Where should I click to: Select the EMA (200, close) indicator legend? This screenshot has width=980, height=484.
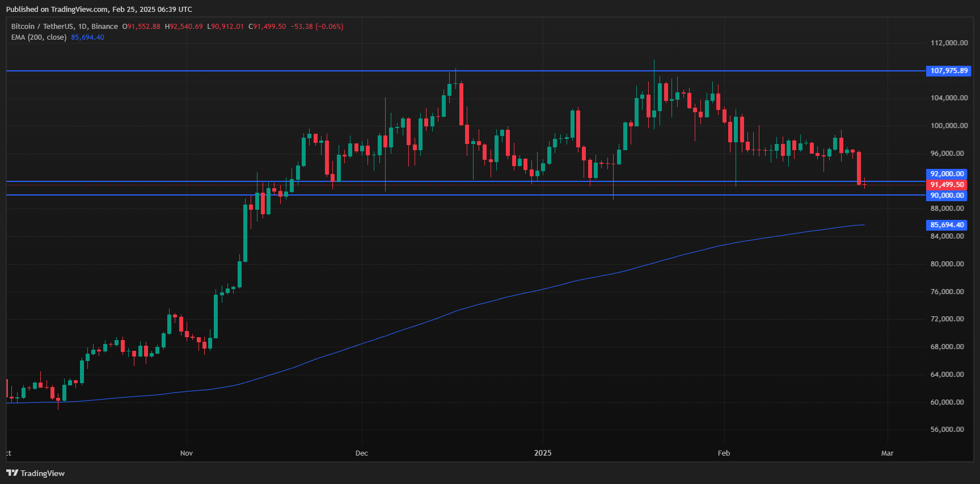tap(39, 37)
